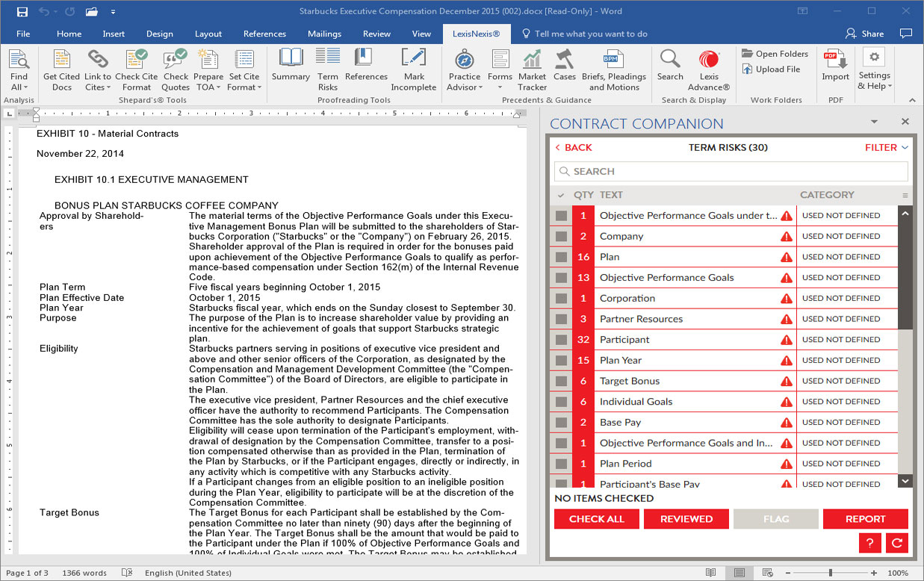Screen dimensions: 924x581
Task: Refresh the Contract Companion results
Action: coord(897,543)
